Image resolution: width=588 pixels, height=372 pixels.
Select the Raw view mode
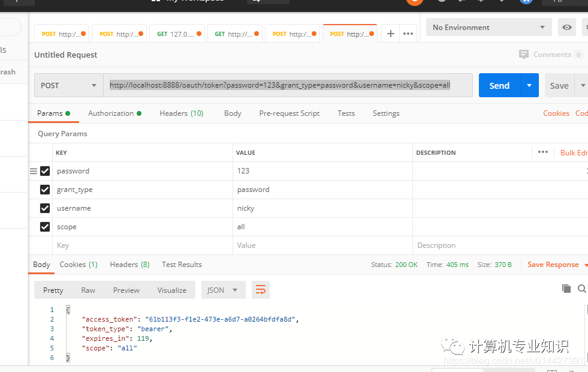[88, 290]
